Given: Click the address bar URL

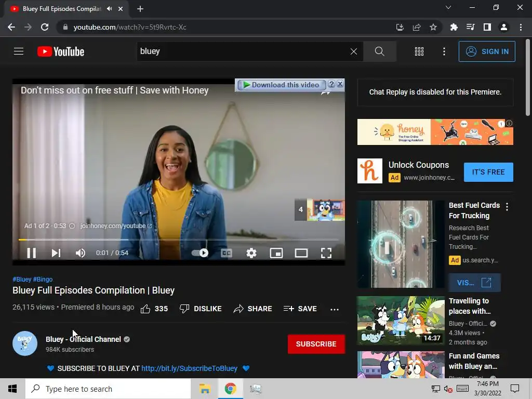Looking at the screenshot, I should (x=129, y=27).
